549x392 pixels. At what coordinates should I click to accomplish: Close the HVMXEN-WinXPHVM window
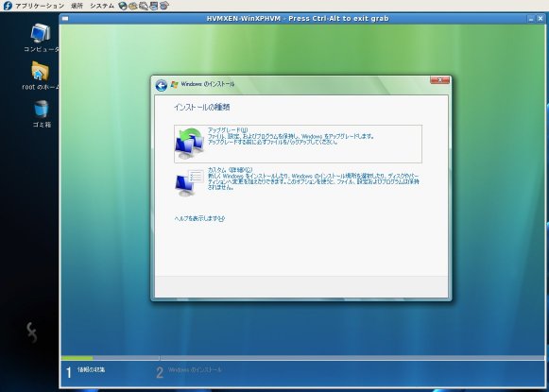tap(540, 19)
